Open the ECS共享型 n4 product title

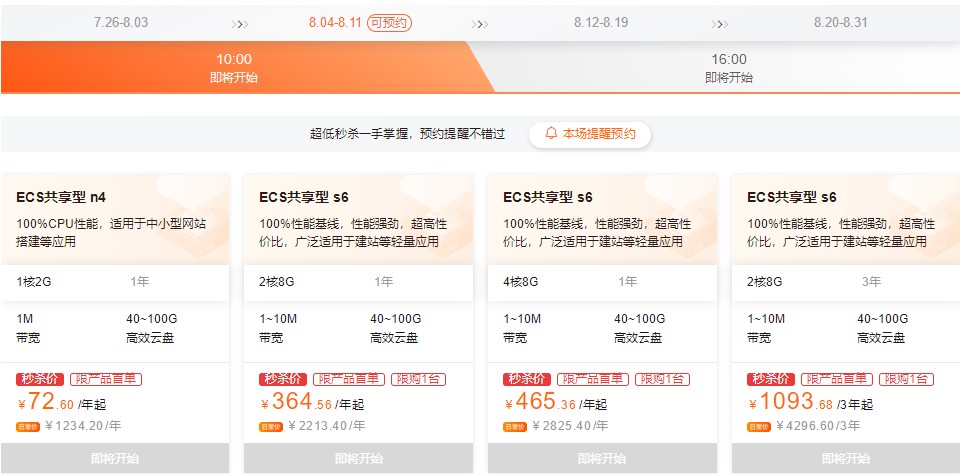tap(61, 197)
